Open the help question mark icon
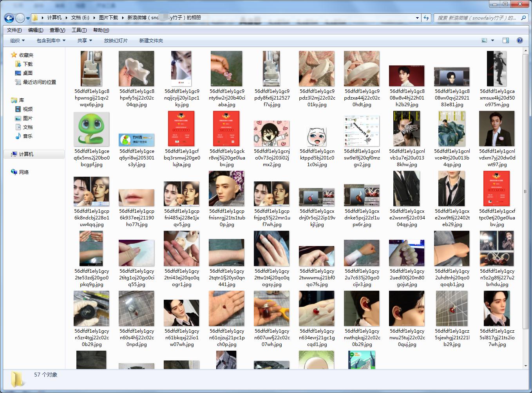 [520, 40]
